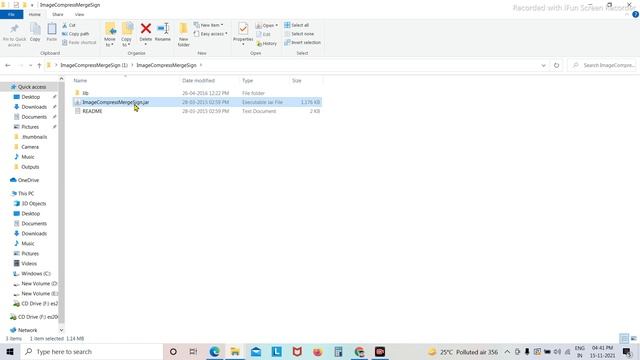The height and width of the screenshot is (360, 640).
Task: Switch to the Home ribbon tab
Action: 35,14
